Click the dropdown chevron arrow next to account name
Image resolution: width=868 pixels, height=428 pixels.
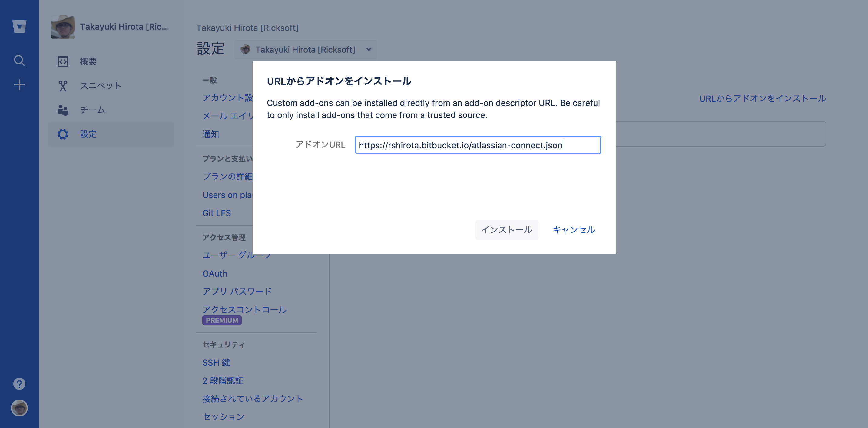pos(369,50)
